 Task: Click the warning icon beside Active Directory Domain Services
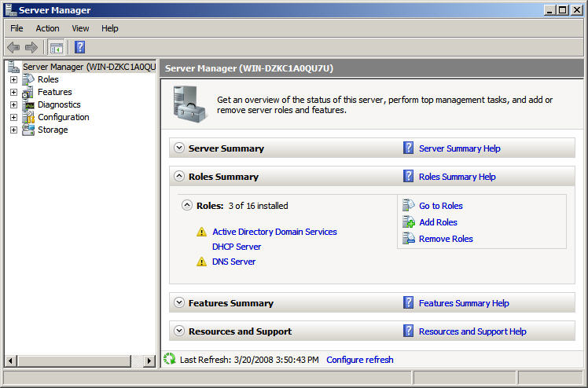pyautogui.click(x=201, y=232)
